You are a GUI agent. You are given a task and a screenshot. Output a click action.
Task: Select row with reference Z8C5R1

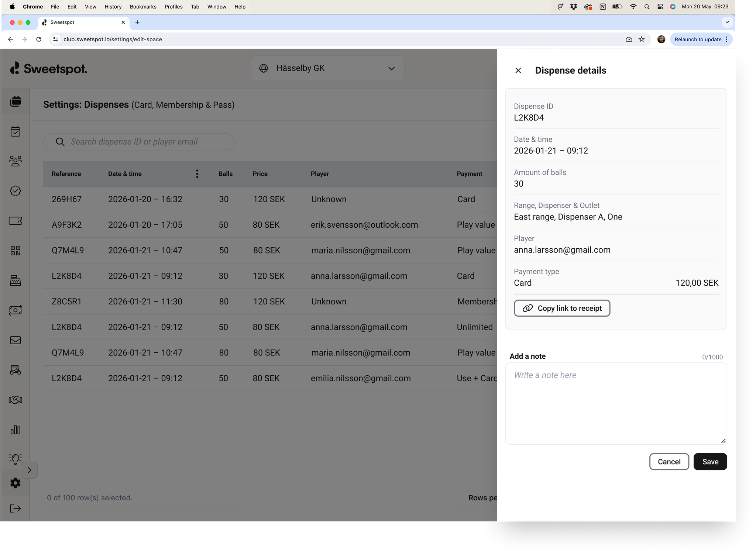270,301
